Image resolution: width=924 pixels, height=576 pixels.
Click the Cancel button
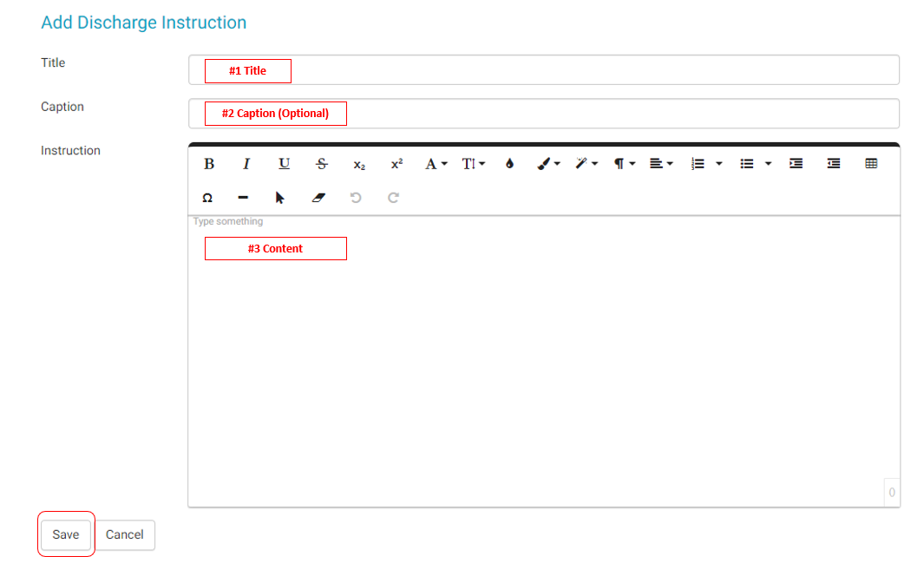tap(125, 534)
